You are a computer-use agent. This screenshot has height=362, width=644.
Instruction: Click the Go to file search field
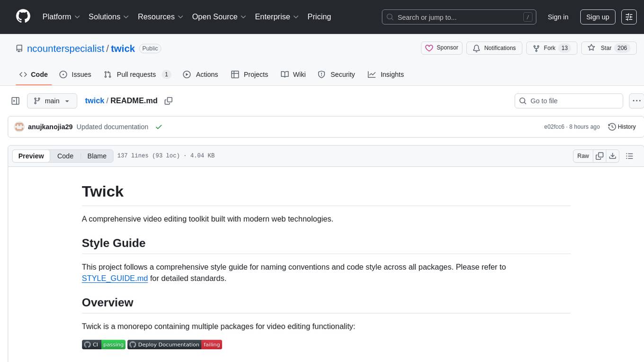pos(569,101)
